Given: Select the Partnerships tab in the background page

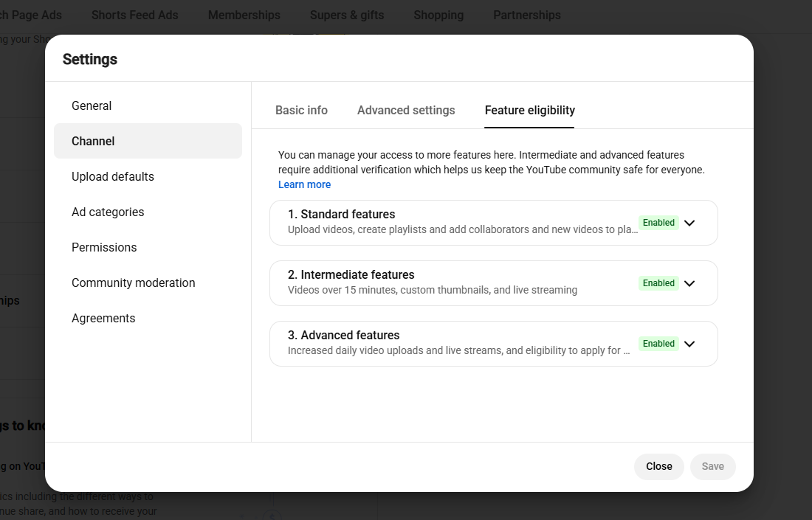Looking at the screenshot, I should 526,15.
